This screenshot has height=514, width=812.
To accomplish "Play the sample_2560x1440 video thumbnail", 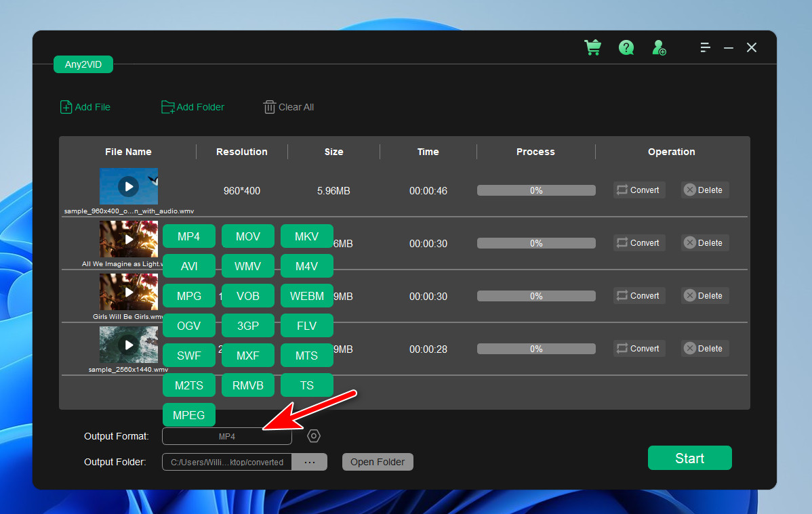I will point(128,345).
